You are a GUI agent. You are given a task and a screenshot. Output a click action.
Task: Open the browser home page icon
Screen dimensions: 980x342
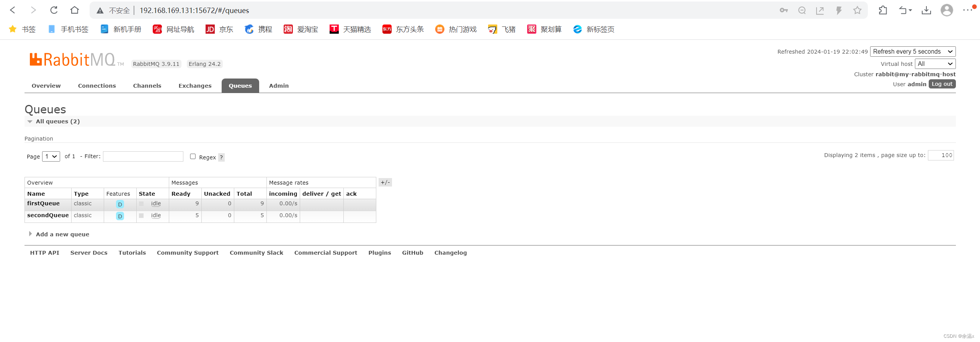75,10
